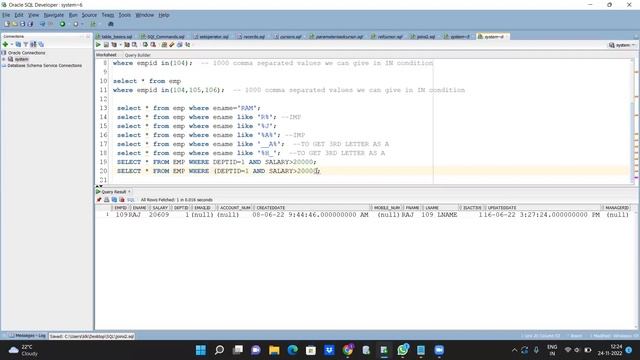Open the File menu
Image resolution: width=640 pixels, height=360 pixels.
coord(6,15)
